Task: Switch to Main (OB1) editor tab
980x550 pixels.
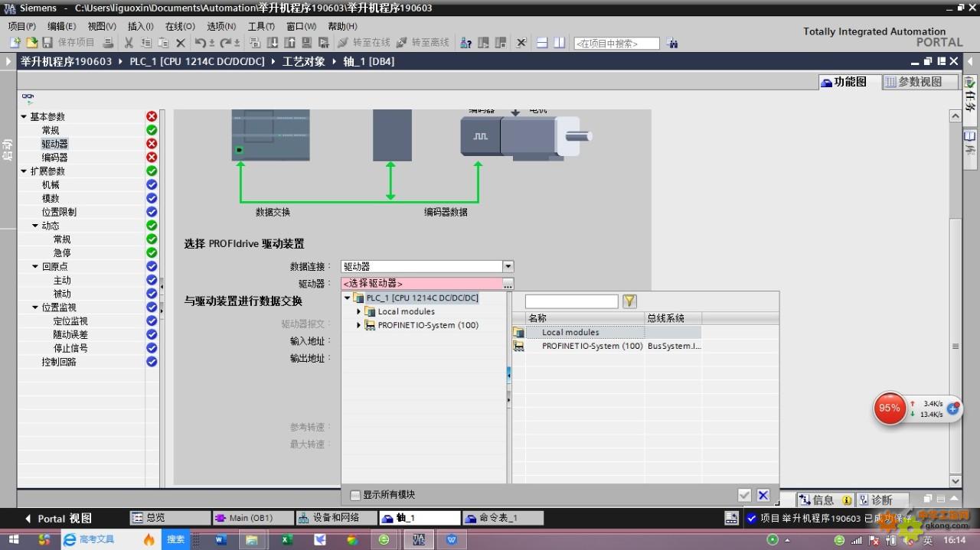Action: click(253, 518)
